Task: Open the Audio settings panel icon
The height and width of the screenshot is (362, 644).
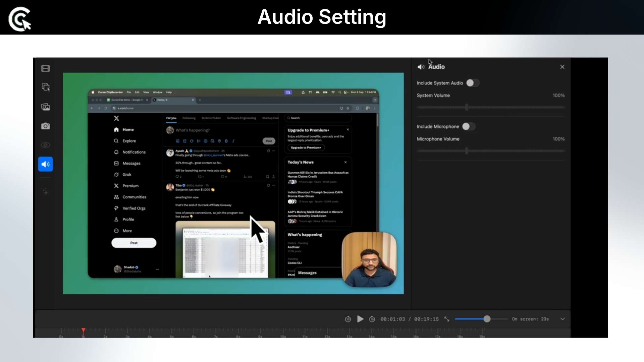Action: [45, 164]
